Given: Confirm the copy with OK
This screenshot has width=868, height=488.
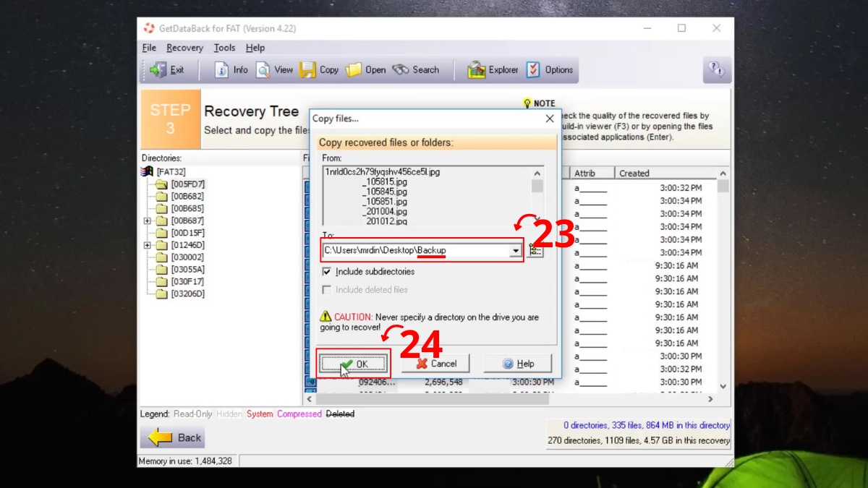Looking at the screenshot, I should click(354, 364).
